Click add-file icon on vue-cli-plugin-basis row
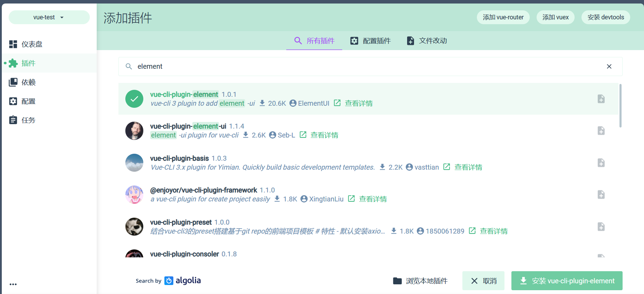 tap(601, 163)
